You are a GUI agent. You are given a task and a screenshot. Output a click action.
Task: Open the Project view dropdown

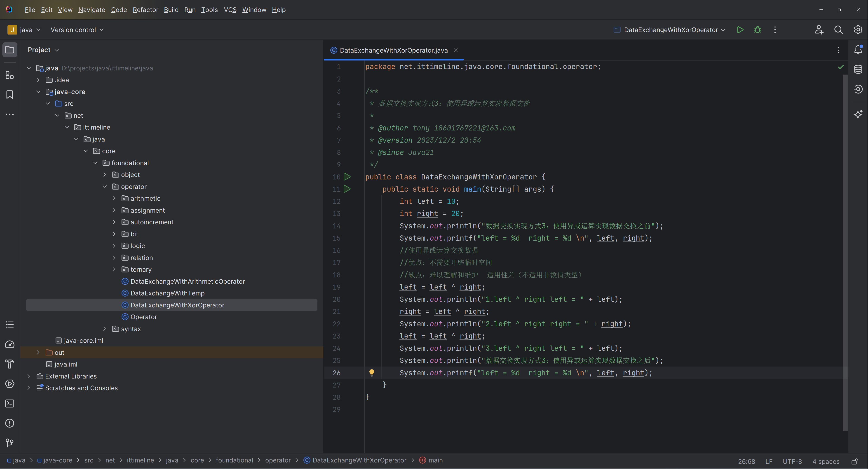click(x=43, y=50)
